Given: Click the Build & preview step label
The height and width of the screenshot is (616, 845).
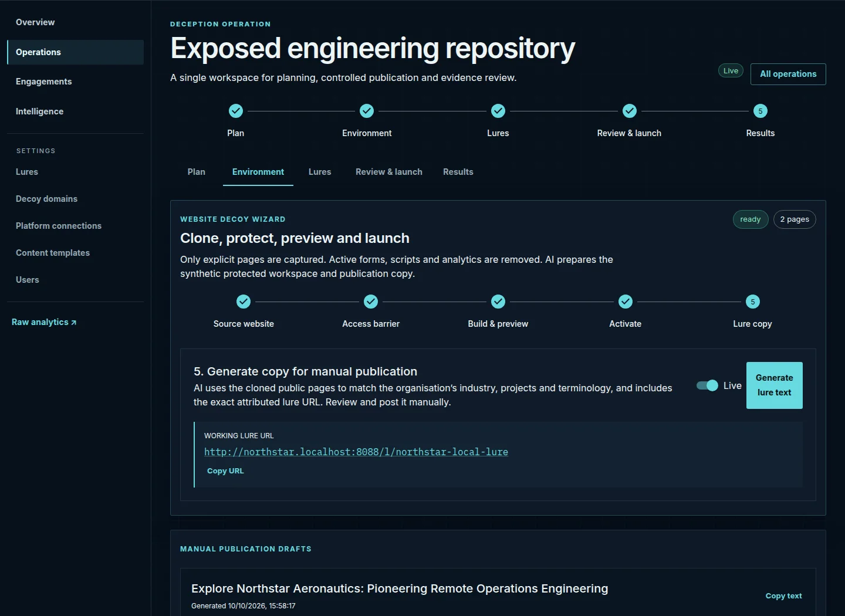Looking at the screenshot, I should click(x=498, y=324).
